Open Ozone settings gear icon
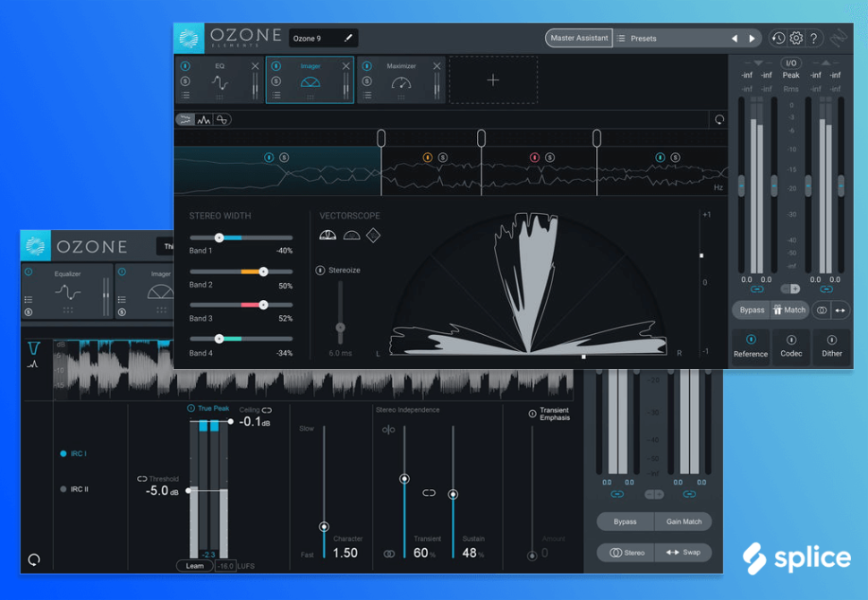This screenshot has height=600, width=868. [x=796, y=39]
